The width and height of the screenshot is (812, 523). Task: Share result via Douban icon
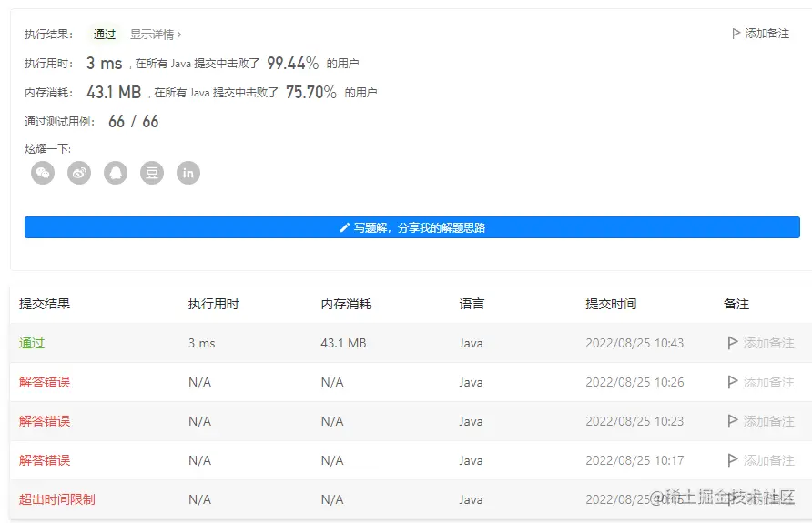coord(152,173)
